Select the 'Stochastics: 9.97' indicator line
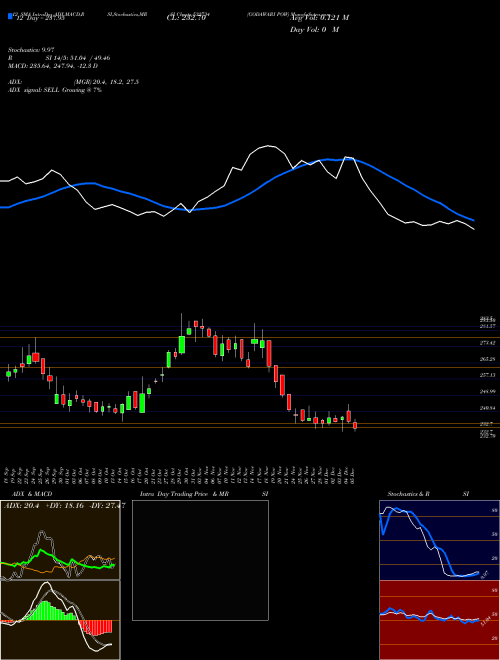This screenshot has height=660, width=500. 31,50
